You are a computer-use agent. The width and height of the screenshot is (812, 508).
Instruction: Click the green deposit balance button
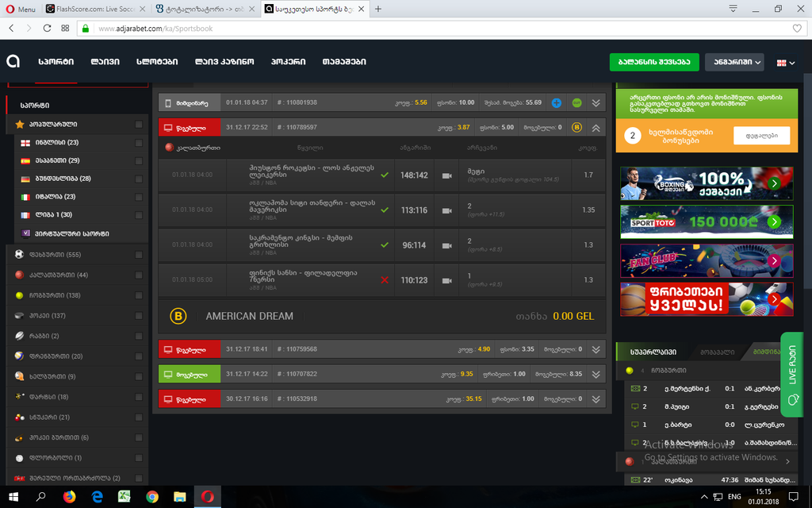654,62
